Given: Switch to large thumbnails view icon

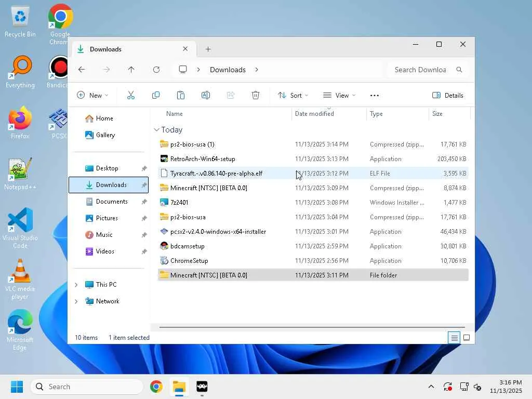Looking at the screenshot, I should click(467, 338).
